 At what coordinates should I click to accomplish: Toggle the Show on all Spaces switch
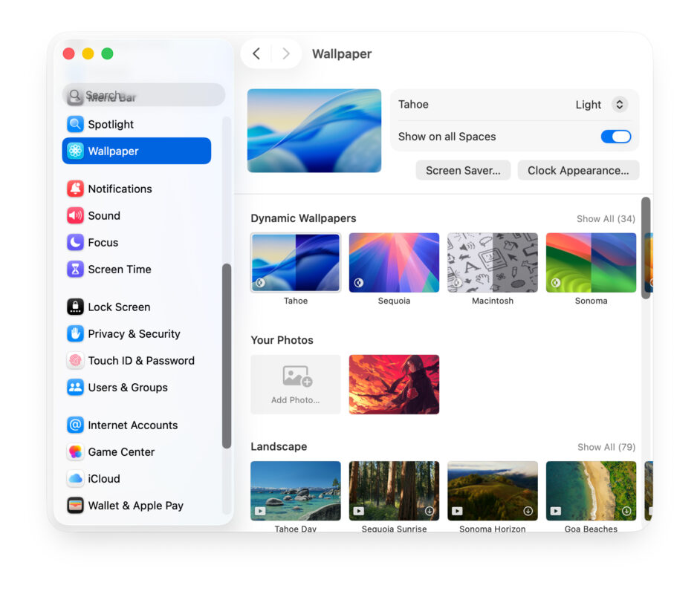pos(615,137)
